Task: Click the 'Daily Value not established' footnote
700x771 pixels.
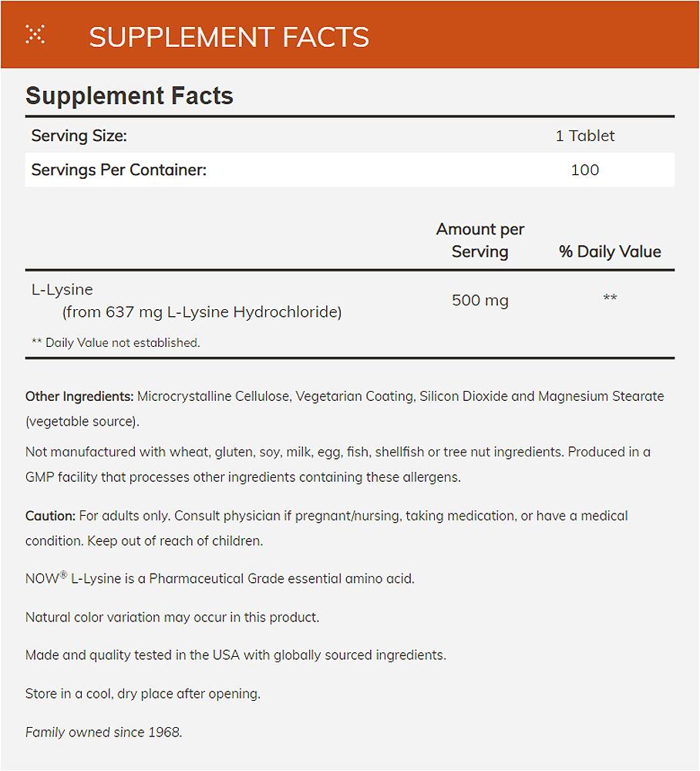Action: click(x=116, y=342)
